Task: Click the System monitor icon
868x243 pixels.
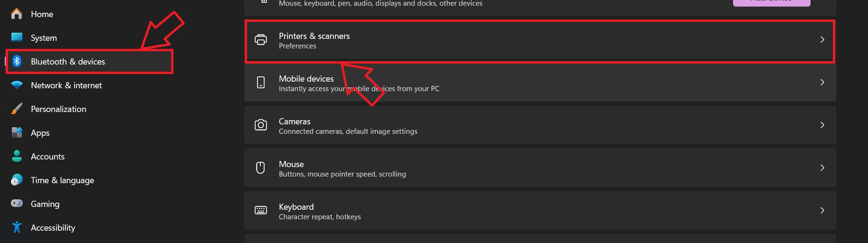Action: coord(17,37)
